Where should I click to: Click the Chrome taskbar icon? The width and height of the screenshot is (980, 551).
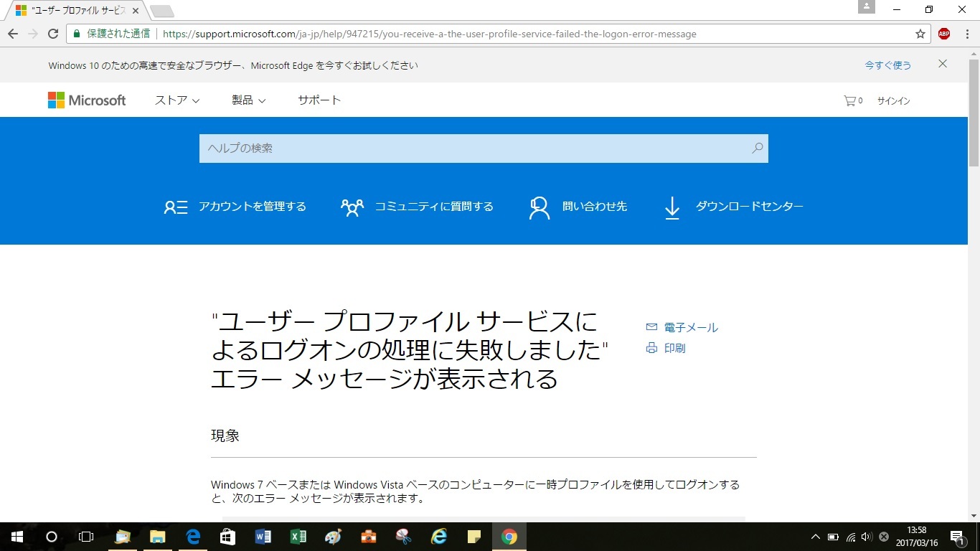509,537
